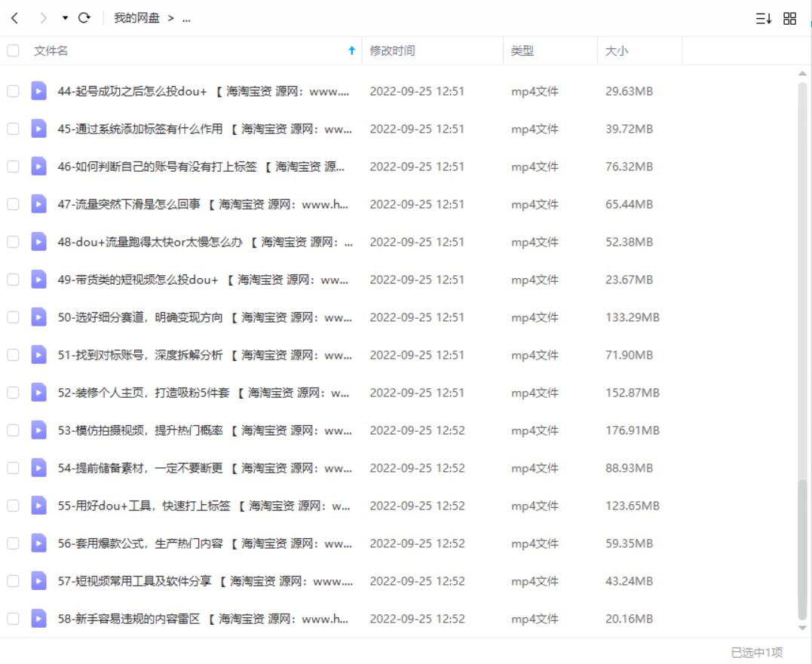
Task: Check the box for file 50-选好细分赛道
Action: pyautogui.click(x=13, y=317)
